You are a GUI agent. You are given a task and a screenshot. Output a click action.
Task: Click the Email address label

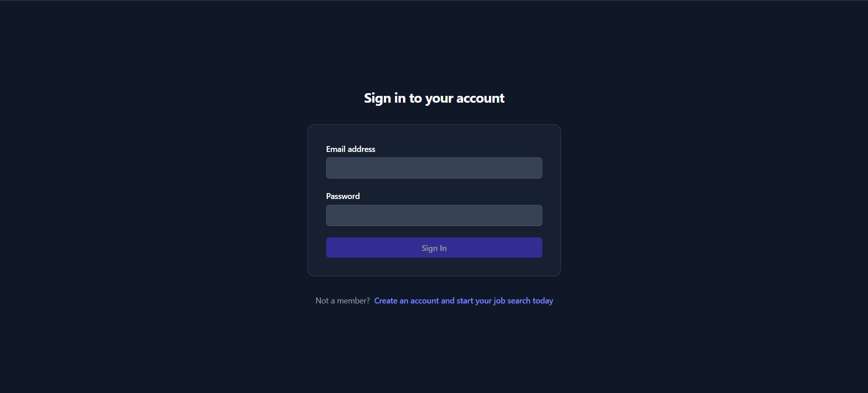[x=351, y=149]
